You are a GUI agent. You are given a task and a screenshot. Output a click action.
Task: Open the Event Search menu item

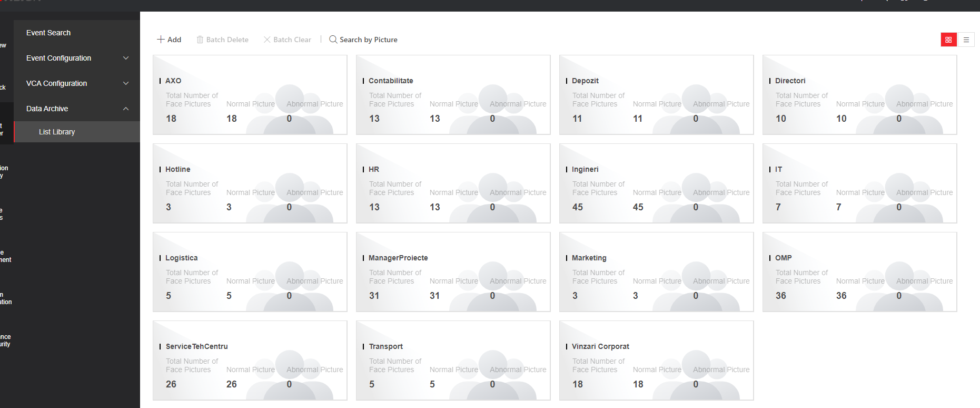[48, 33]
